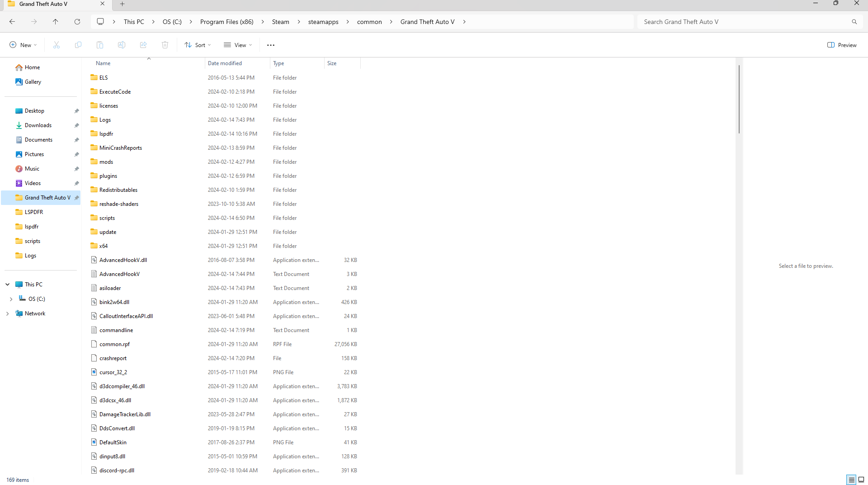Select the cursor_32_2 PNG file icon
Image resolution: width=868 pixels, height=485 pixels.
point(94,372)
